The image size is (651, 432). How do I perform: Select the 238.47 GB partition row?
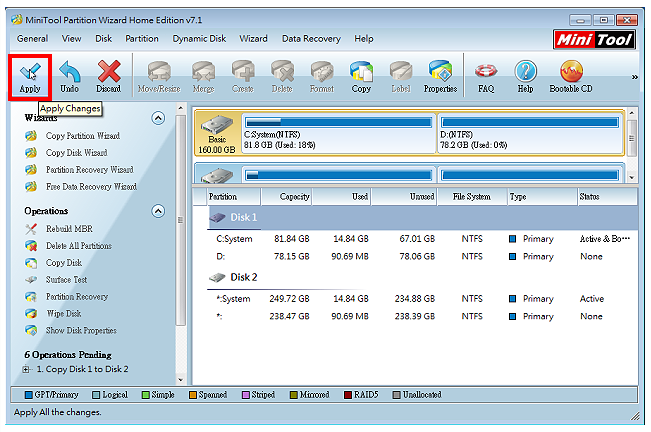coord(423,316)
